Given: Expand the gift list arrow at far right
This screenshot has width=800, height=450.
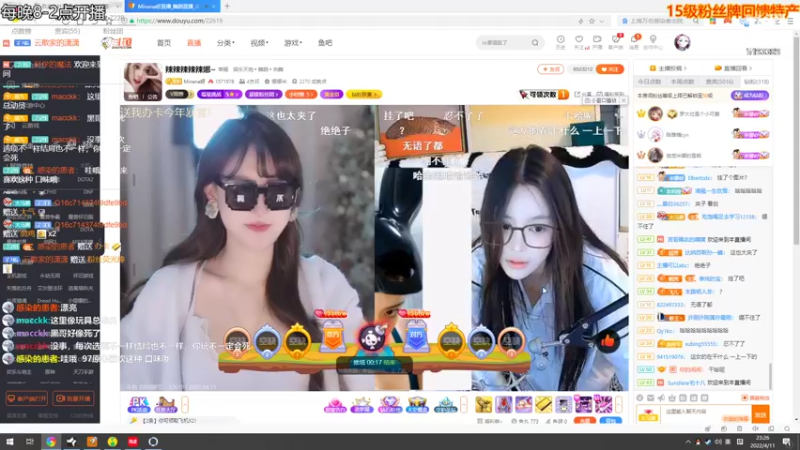Looking at the screenshot, I should (618, 405).
